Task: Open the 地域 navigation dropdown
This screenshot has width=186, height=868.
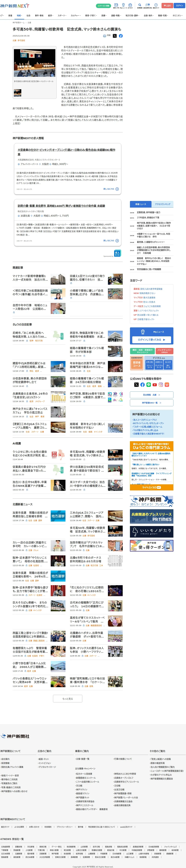Action: click(x=19, y=15)
